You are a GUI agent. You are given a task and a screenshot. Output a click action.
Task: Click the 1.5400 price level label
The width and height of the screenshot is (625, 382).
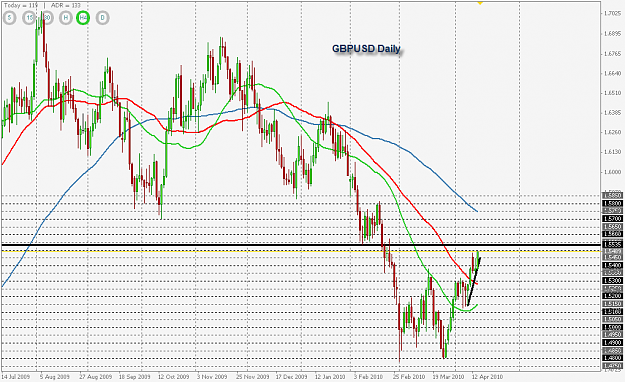612,265
